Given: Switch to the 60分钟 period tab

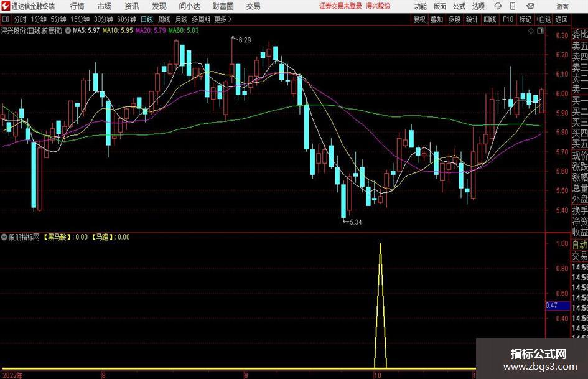Looking at the screenshot, I should [126, 19].
